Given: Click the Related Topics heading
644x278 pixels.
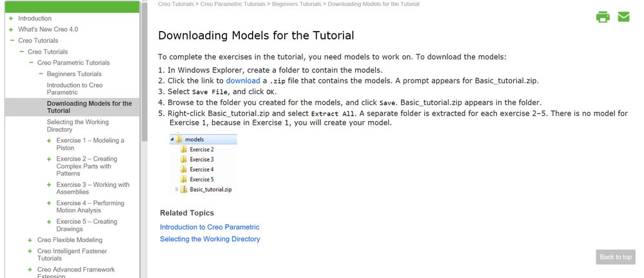Looking at the screenshot, I should (187, 213).
